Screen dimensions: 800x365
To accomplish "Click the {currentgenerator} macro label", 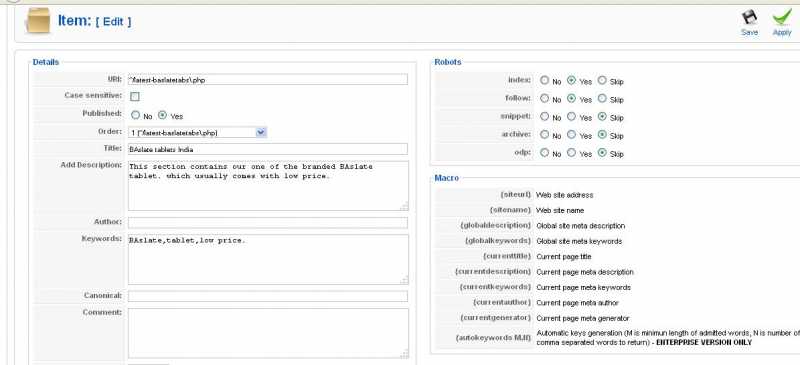I will tap(496, 318).
